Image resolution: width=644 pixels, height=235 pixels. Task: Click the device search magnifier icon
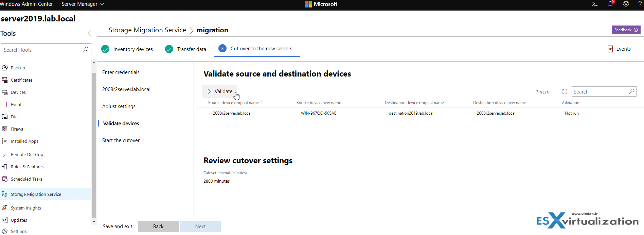(x=632, y=91)
